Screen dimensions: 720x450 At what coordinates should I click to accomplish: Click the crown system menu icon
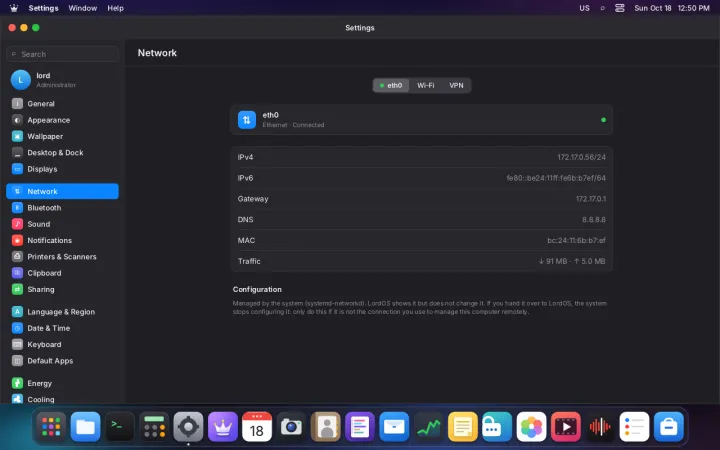click(x=14, y=8)
